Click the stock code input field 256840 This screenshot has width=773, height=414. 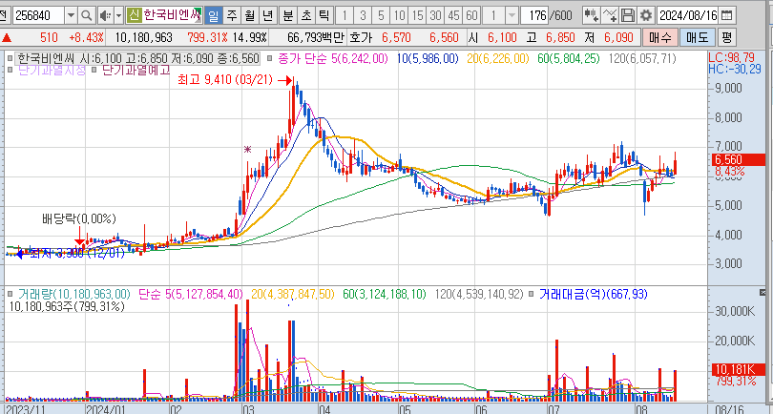click(x=38, y=16)
